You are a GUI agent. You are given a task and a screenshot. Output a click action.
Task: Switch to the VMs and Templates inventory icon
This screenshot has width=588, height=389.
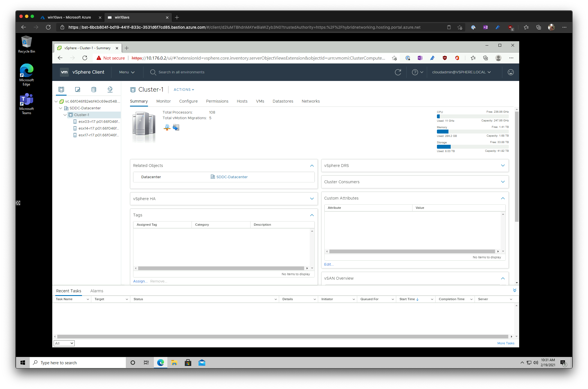pos(78,89)
